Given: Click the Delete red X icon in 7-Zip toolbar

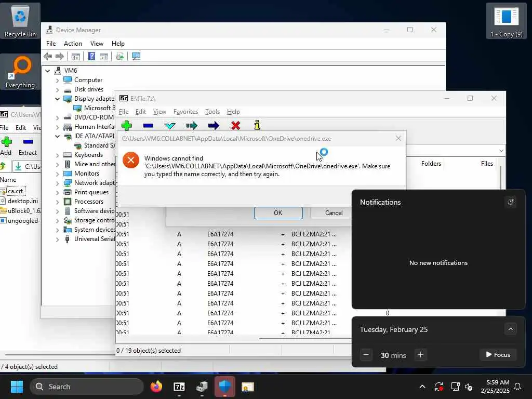Looking at the screenshot, I should click(x=235, y=126).
